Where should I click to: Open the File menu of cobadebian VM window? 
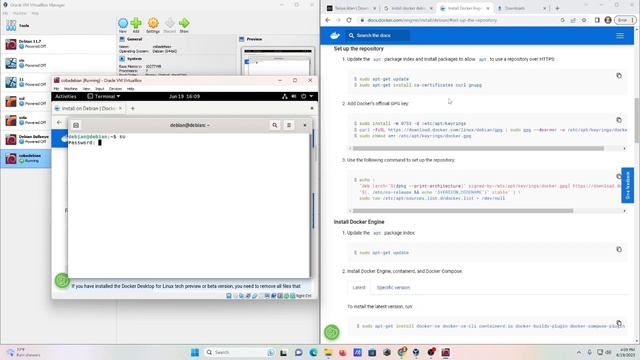56,89
